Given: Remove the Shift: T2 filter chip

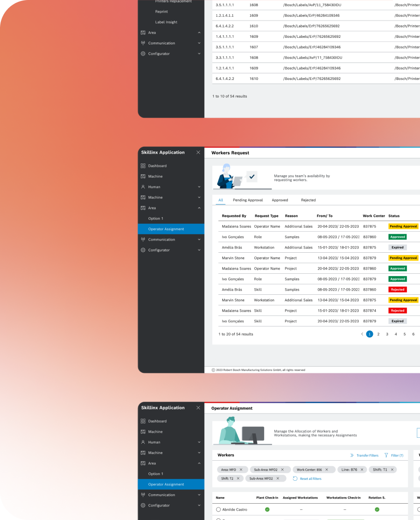Looking at the screenshot, I should pyautogui.click(x=238, y=478).
